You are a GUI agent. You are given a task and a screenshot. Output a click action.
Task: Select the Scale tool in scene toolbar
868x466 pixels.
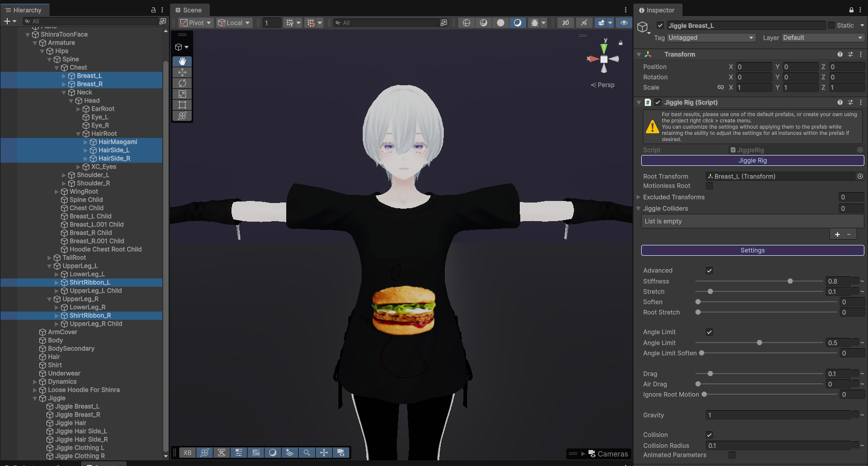click(x=182, y=94)
